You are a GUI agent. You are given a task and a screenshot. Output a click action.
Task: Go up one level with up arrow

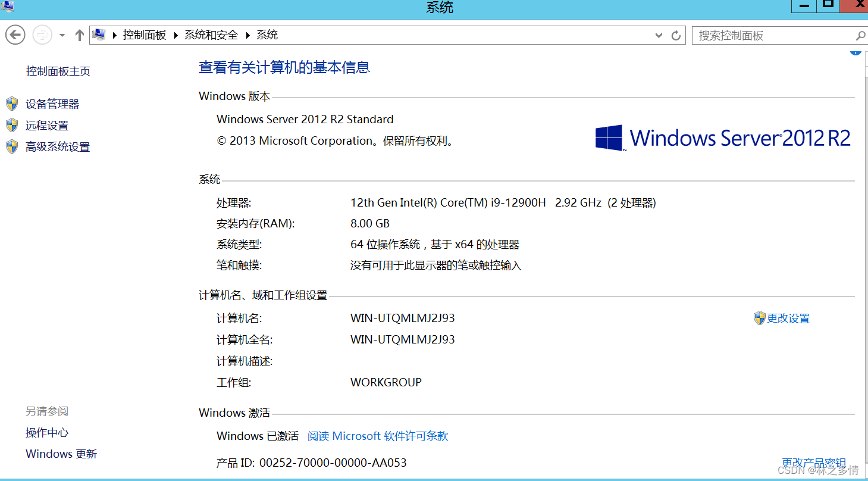79,36
